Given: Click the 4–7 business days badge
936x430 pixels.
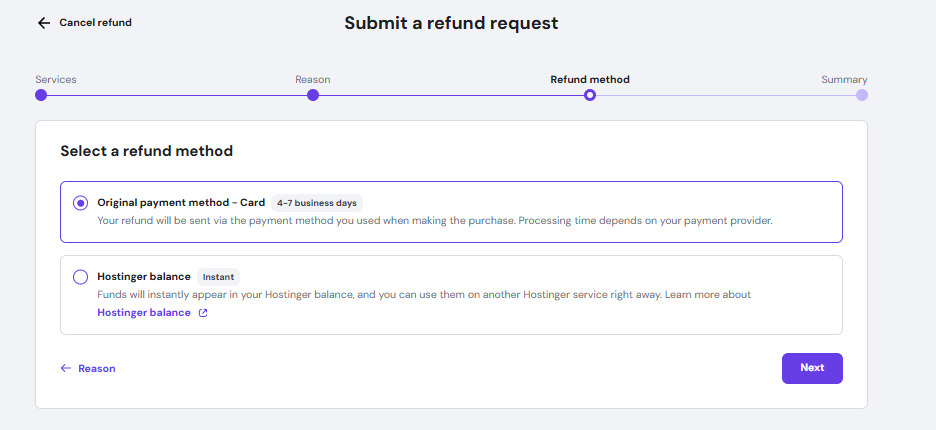Looking at the screenshot, I should tap(317, 203).
